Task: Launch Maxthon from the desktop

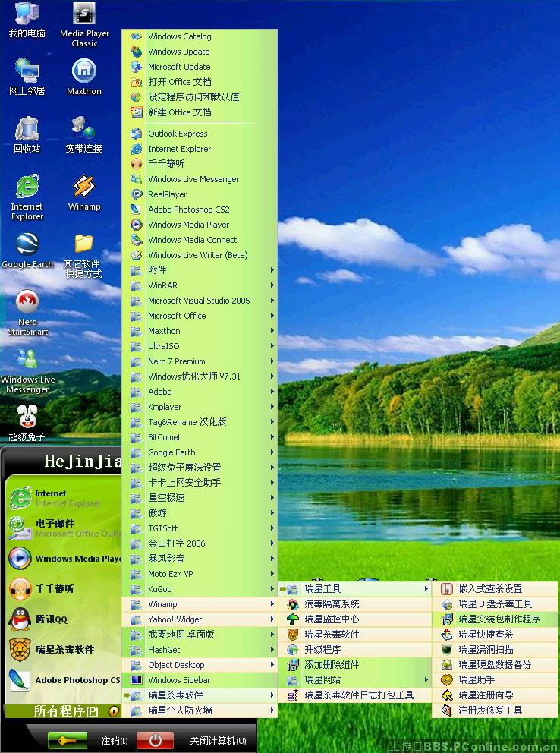Action: tap(84, 77)
